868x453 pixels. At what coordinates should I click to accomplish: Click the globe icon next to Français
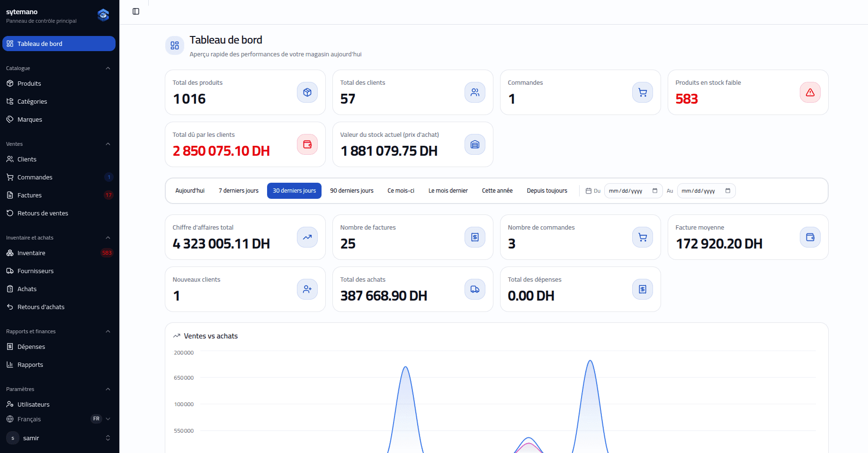tap(10, 419)
